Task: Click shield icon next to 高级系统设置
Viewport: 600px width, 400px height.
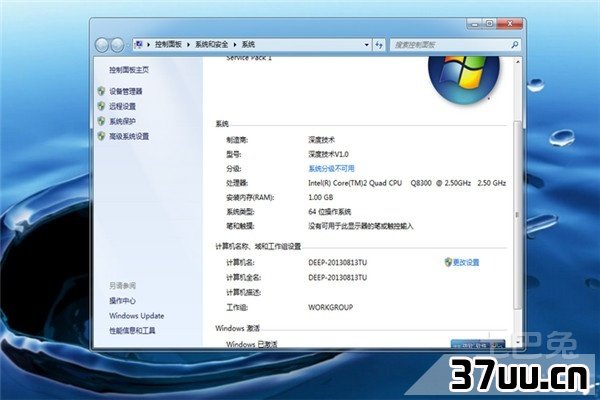Action: click(101, 136)
